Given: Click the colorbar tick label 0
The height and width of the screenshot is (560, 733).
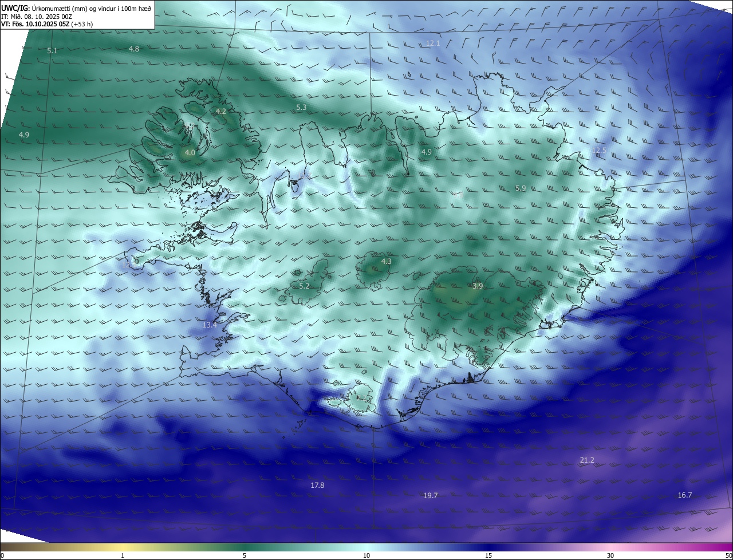Looking at the screenshot, I should tap(2, 555).
